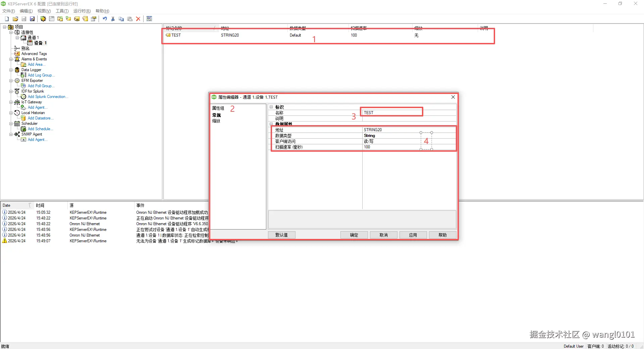Viewport: 644px width, 349px height.
Task: Click the New project toolbar icon
Action: pos(7,19)
